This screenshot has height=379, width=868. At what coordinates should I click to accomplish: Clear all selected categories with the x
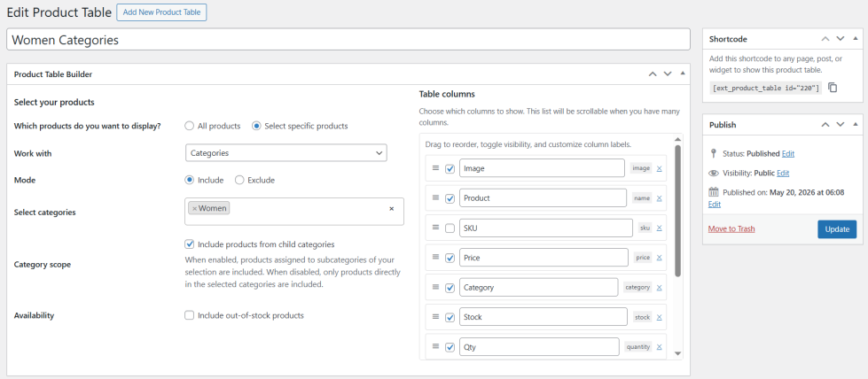(x=391, y=209)
